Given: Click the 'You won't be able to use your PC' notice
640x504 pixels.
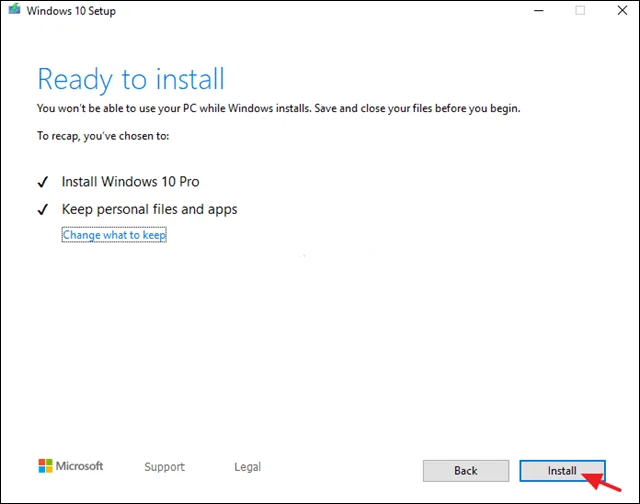Looking at the screenshot, I should point(279,109).
